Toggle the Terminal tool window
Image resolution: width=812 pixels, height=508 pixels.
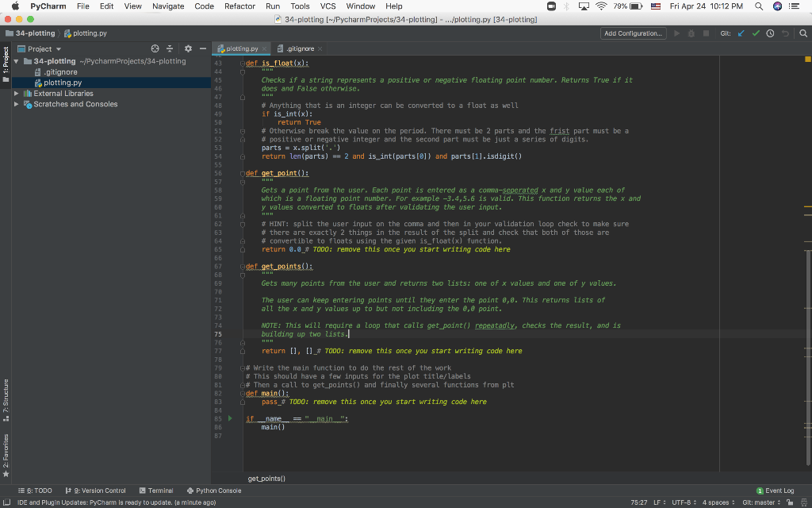click(x=155, y=491)
